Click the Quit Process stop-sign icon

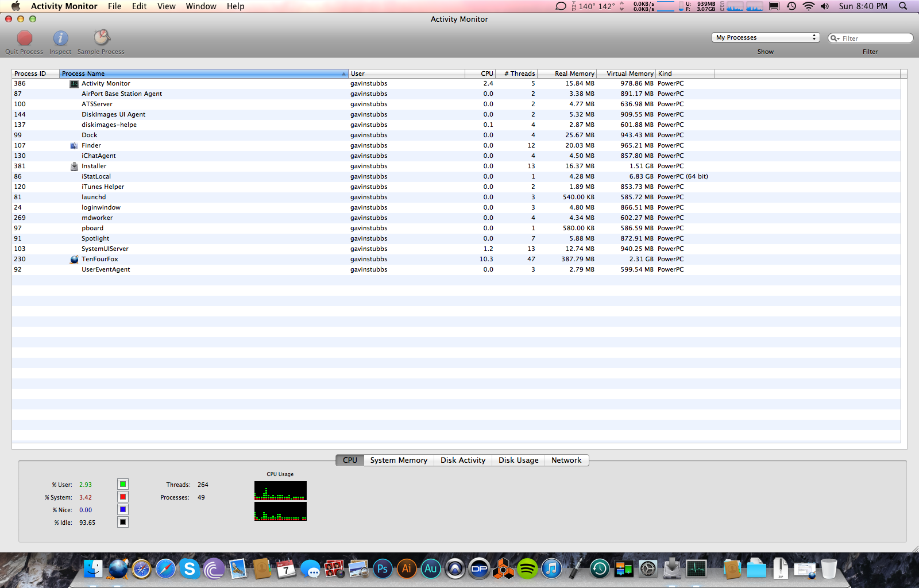(25, 38)
